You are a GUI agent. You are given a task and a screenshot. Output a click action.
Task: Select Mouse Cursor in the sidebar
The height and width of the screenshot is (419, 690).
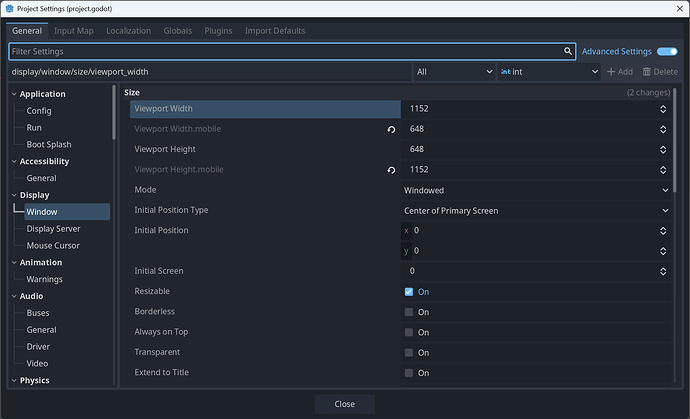click(53, 245)
